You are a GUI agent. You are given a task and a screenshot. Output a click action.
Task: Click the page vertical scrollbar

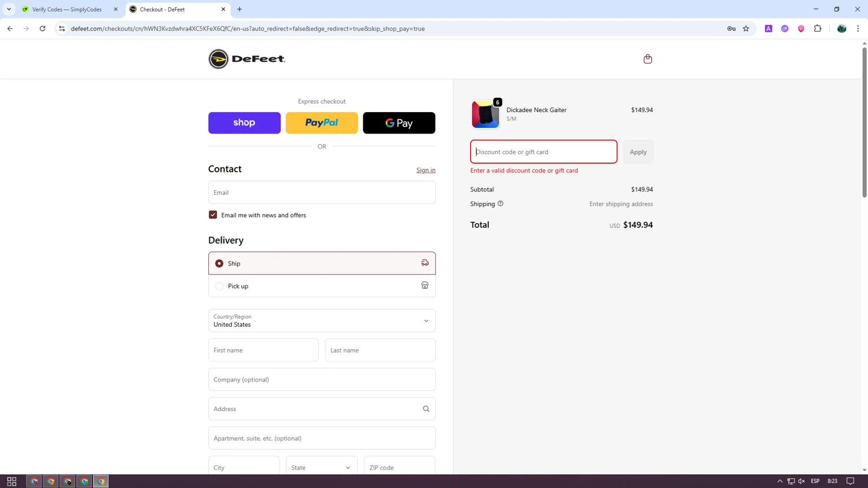(x=865, y=123)
